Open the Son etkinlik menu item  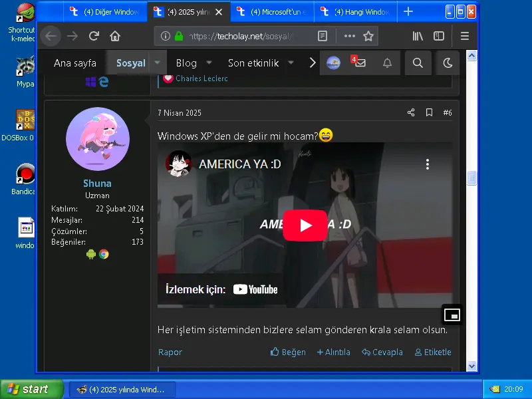click(x=253, y=63)
